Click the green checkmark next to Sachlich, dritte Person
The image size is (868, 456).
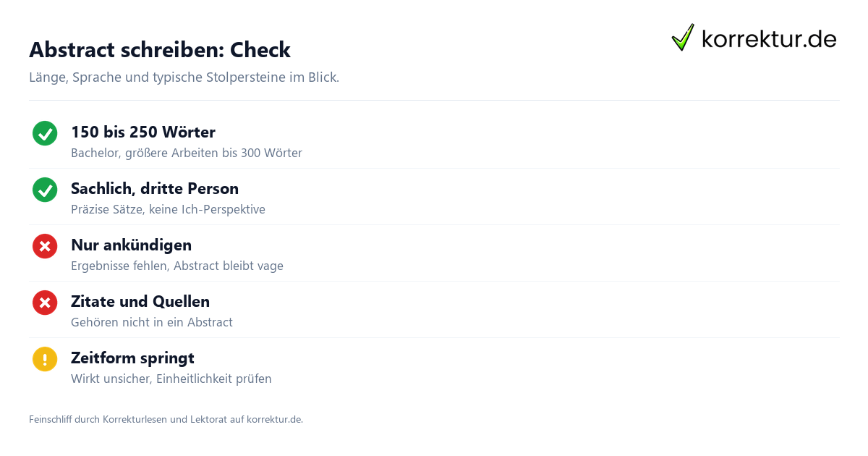coord(45,190)
